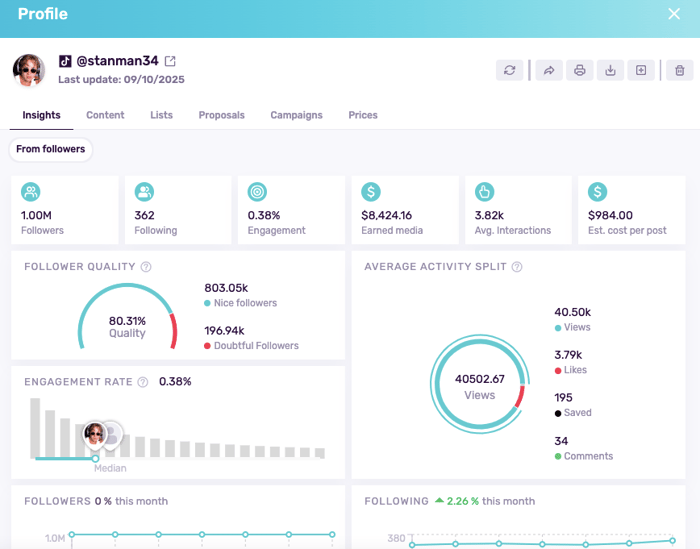Click the @stanman34 username link

click(117, 61)
